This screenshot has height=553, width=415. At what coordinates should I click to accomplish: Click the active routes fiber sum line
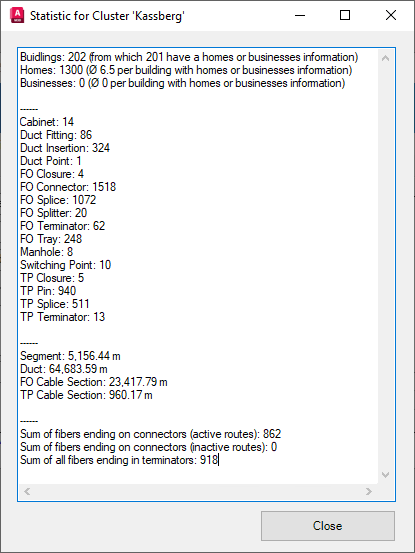[151, 434]
